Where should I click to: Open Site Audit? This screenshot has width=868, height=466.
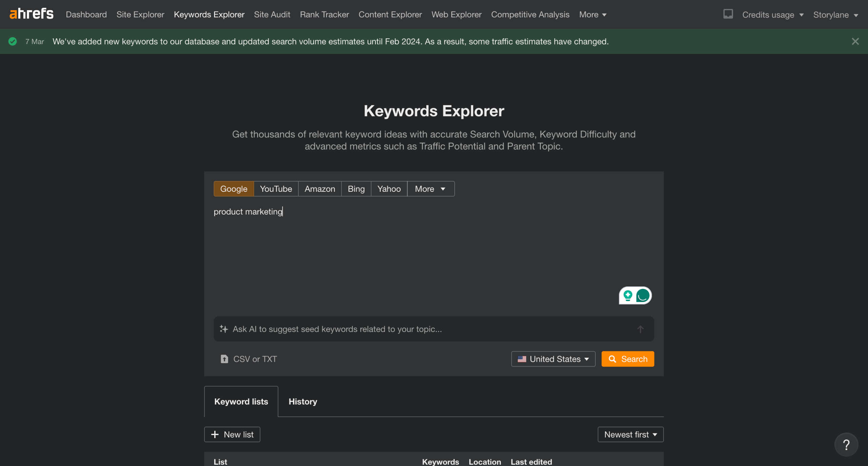pos(272,15)
